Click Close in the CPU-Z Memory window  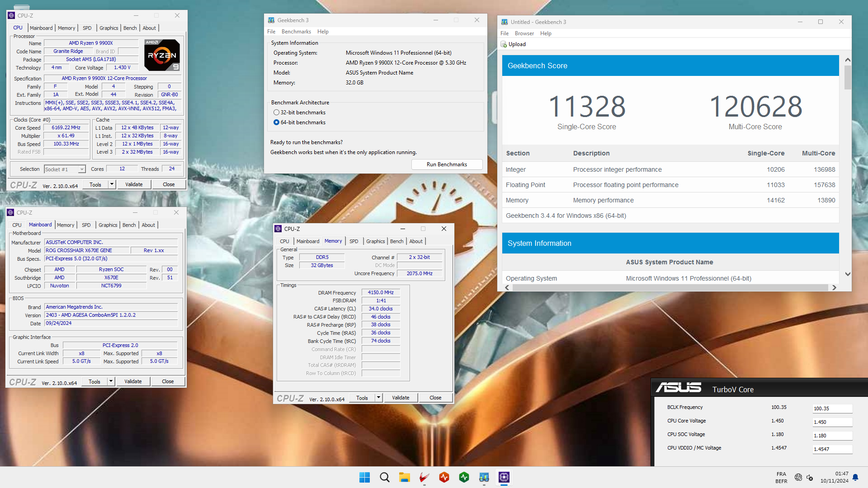pos(435,398)
